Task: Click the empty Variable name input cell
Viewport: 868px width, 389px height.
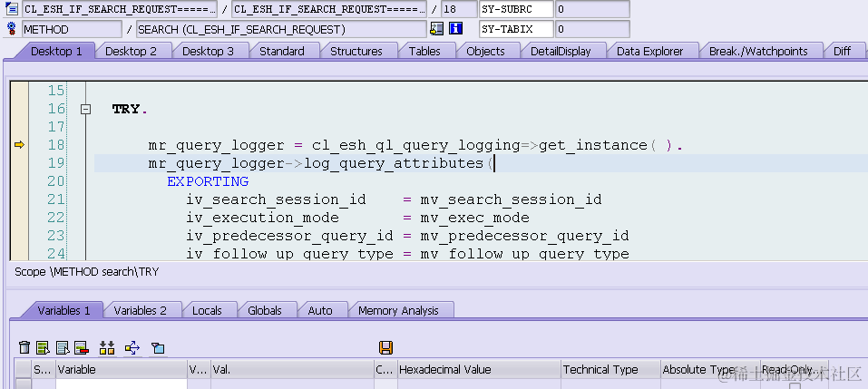Action: point(122,384)
